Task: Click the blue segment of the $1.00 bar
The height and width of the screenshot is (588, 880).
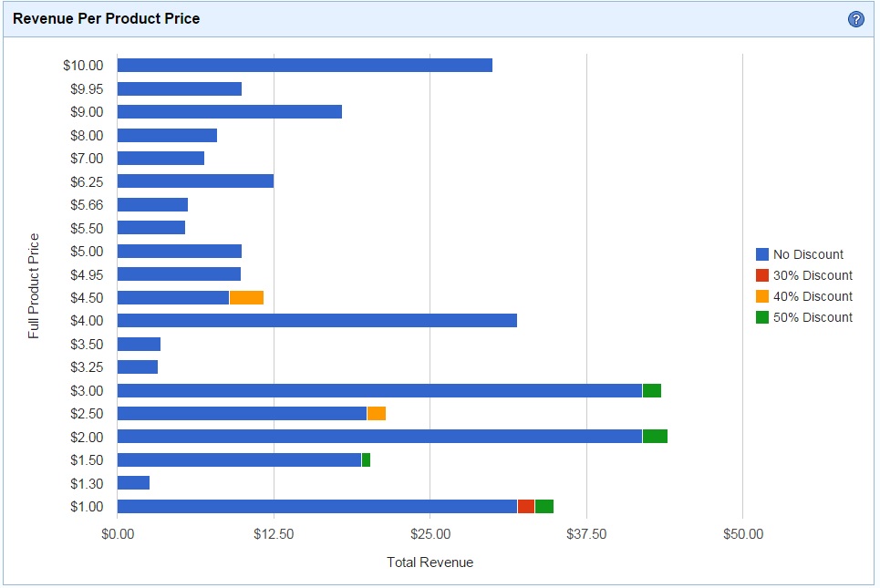Action: [317, 507]
